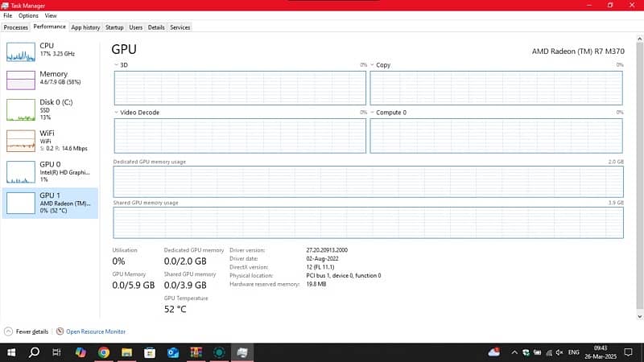Click Fewer details text button
Screen dimensions: 644x362
[32, 331]
